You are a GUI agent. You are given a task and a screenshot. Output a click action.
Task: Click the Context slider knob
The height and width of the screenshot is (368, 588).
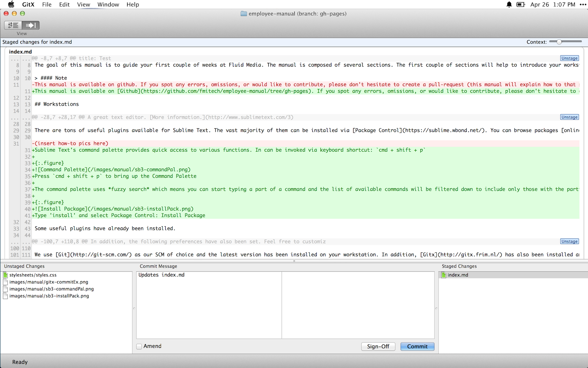[559, 42]
